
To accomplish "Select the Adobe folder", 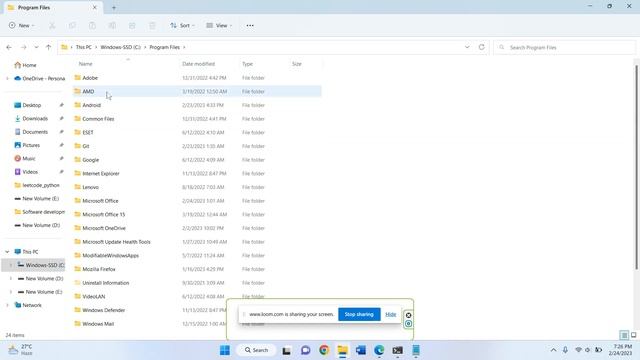I will (x=90, y=78).
